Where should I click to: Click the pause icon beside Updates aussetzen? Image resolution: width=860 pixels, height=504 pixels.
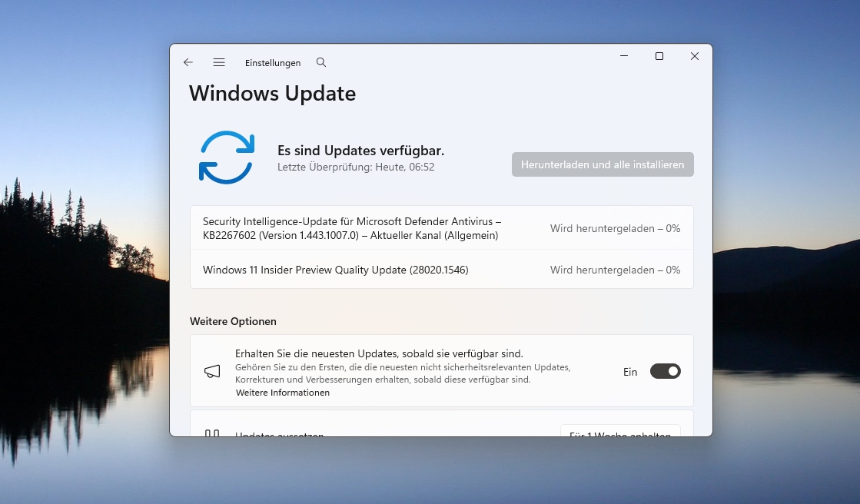pyautogui.click(x=212, y=433)
